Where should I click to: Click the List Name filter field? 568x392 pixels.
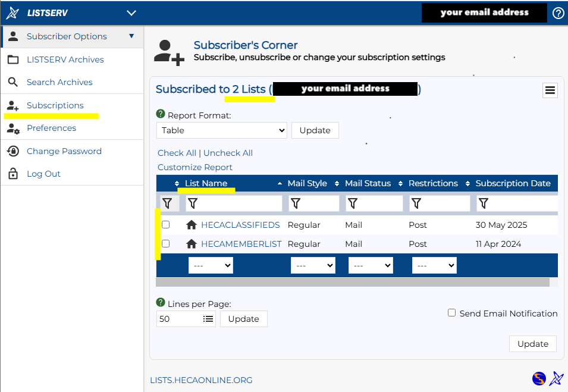234,203
